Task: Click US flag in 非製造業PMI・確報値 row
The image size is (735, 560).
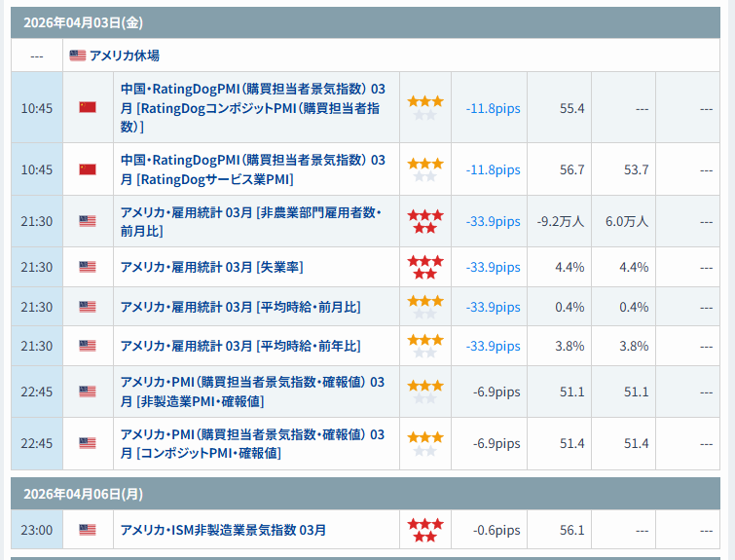Action: (x=88, y=392)
